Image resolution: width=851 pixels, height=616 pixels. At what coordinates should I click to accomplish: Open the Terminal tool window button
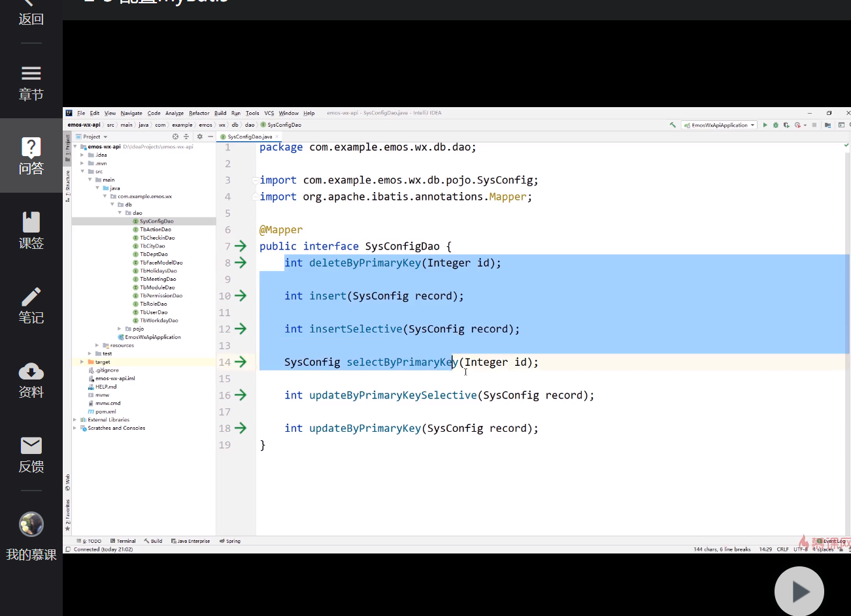point(123,541)
